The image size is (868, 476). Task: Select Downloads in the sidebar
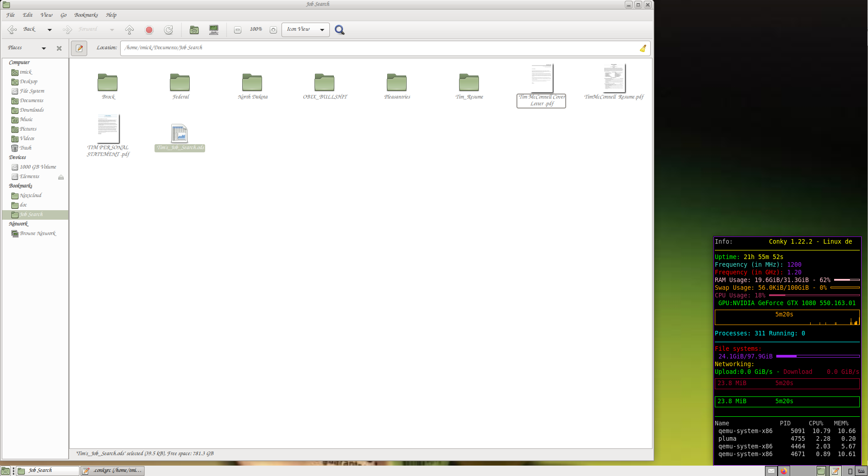32,110
